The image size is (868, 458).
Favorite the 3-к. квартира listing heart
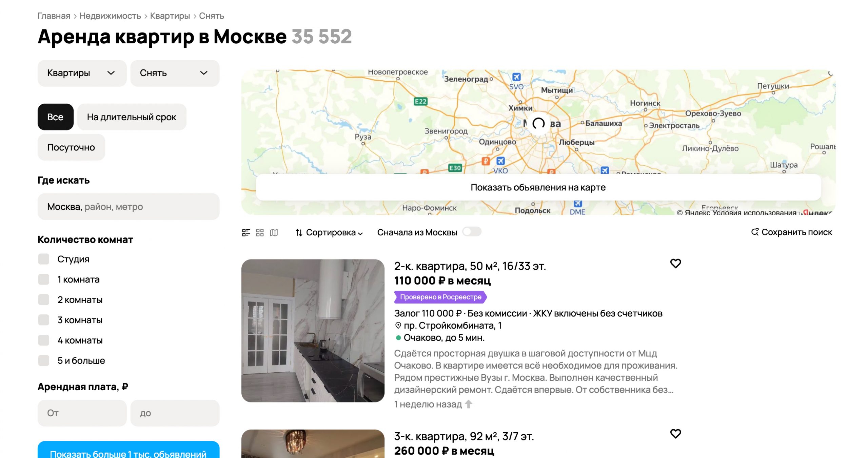pyautogui.click(x=675, y=434)
